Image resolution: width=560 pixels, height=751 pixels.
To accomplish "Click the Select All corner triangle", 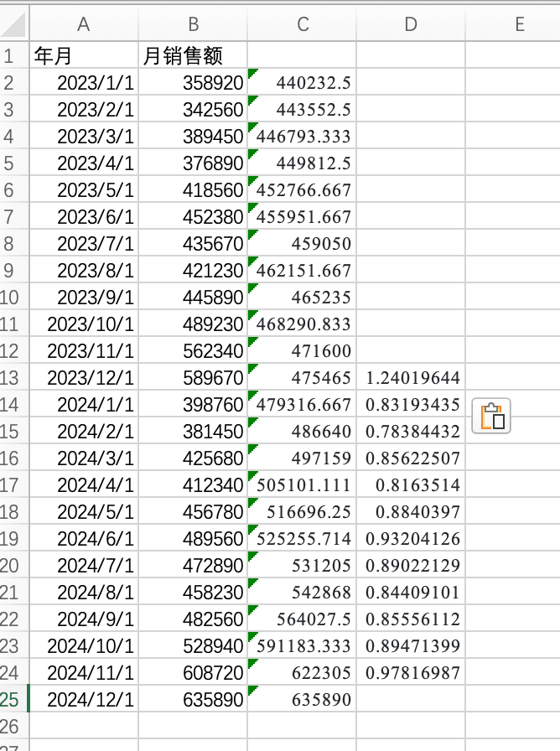I will pos(13,24).
